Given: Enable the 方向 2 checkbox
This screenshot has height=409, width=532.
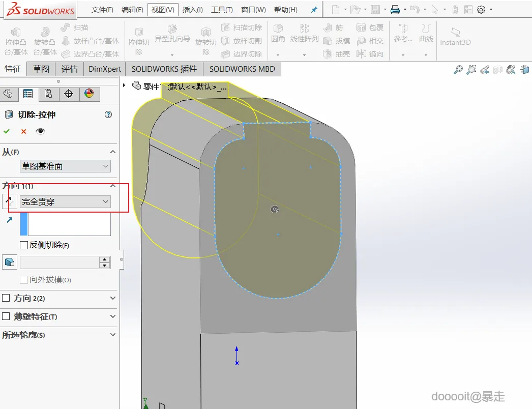Looking at the screenshot, I should tap(6, 298).
